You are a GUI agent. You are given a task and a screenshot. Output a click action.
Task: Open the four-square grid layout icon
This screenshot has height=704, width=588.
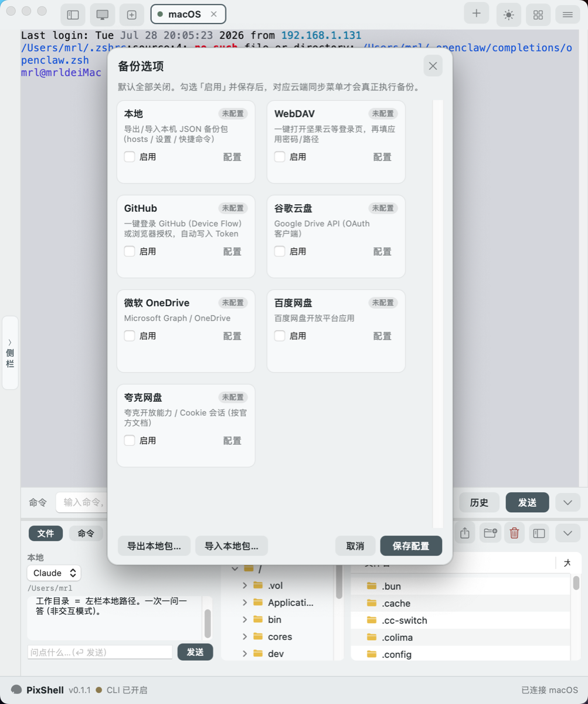pos(538,15)
